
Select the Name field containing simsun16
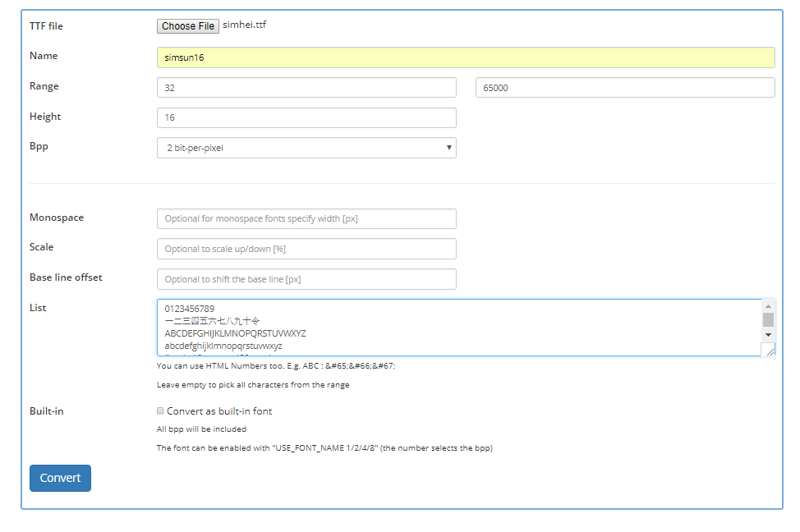(466, 57)
